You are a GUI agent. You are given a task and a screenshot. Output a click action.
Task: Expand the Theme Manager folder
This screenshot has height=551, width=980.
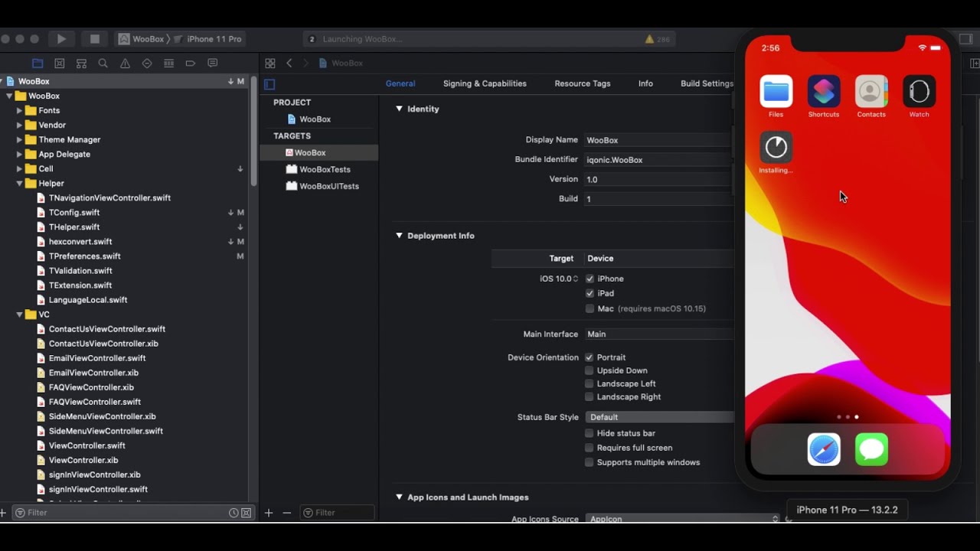(x=19, y=139)
